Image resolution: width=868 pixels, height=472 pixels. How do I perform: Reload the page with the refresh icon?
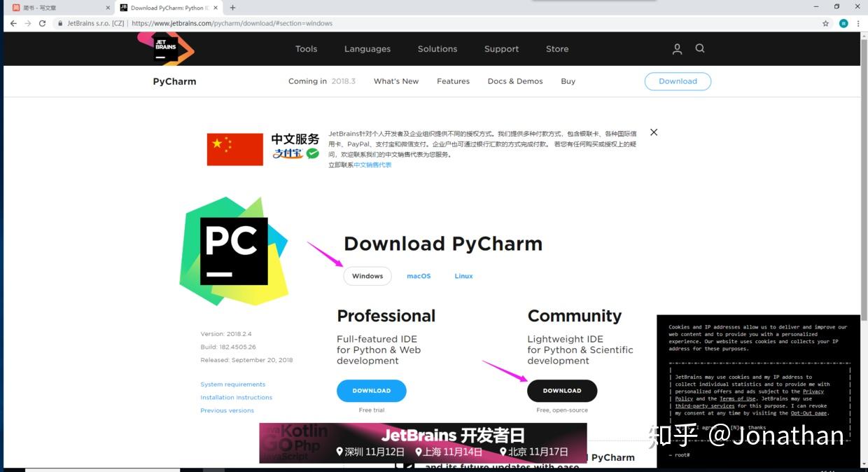pos(42,22)
